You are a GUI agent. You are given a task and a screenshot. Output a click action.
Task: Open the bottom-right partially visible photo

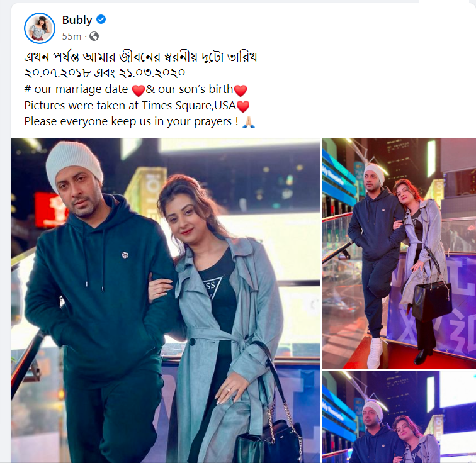(399, 416)
